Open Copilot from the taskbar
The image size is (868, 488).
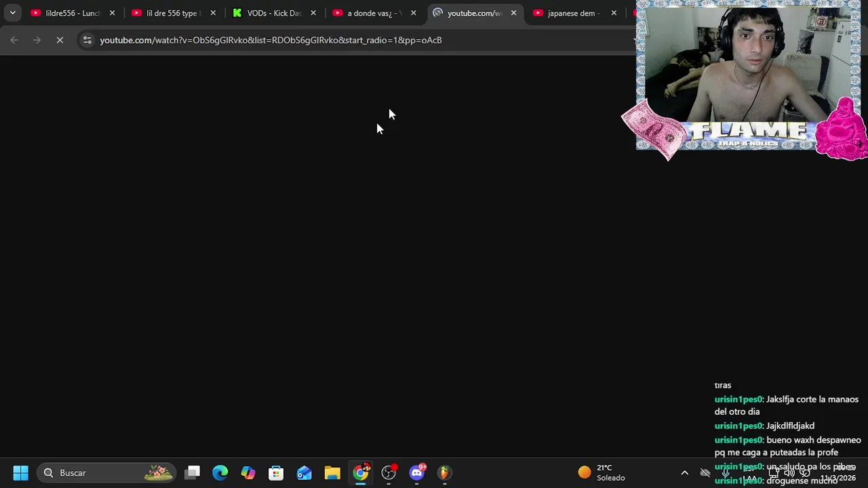pyautogui.click(x=248, y=472)
